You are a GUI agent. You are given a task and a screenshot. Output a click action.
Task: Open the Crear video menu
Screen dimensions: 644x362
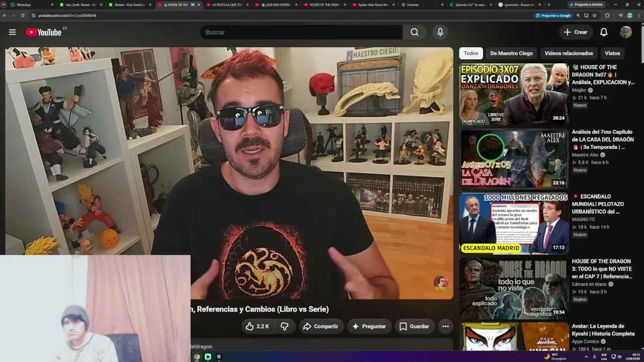[576, 32]
